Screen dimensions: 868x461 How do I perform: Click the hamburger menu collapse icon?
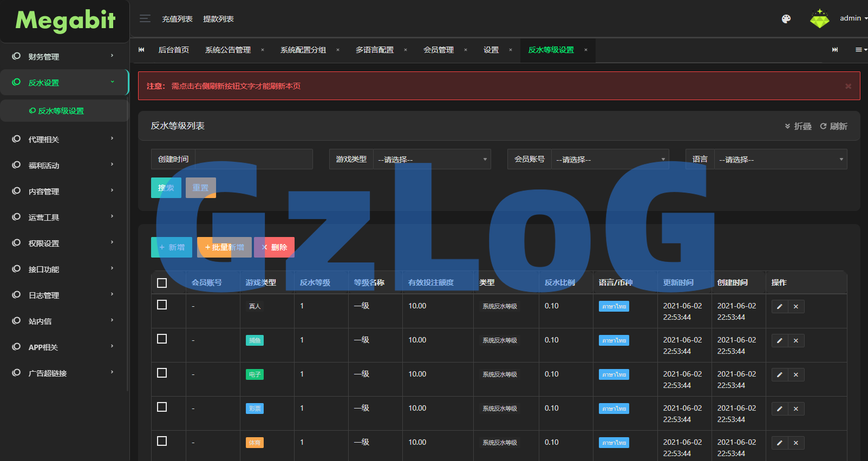tap(145, 19)
